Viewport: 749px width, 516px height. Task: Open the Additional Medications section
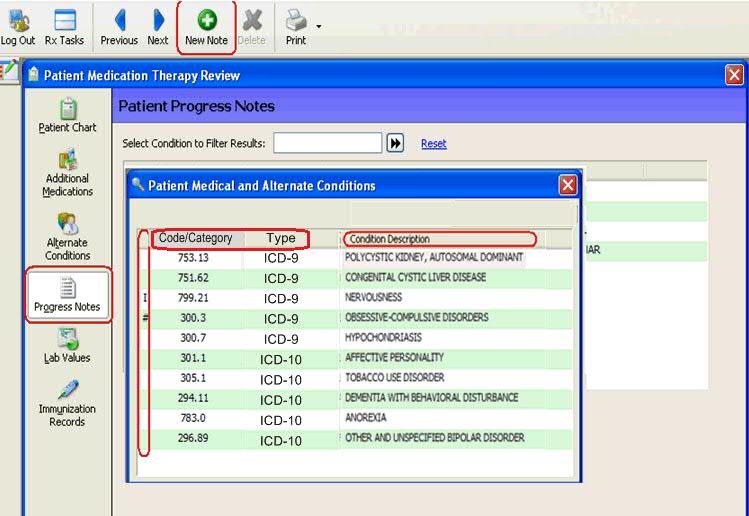[67, 172]
